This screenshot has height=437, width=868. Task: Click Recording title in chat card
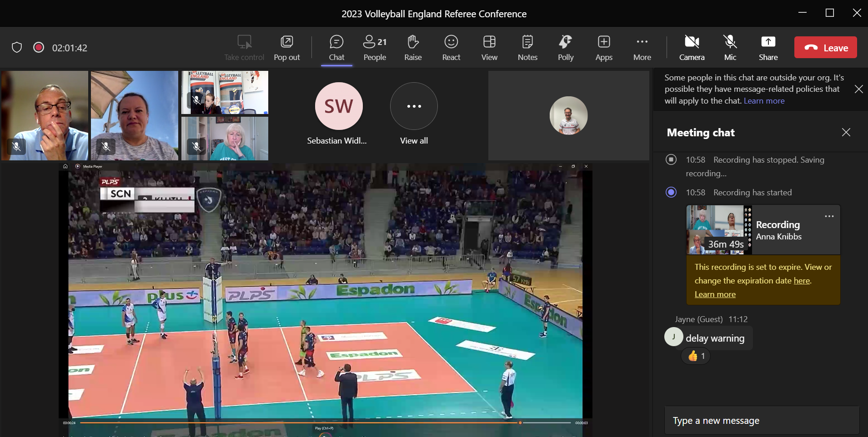coord(778,225)
